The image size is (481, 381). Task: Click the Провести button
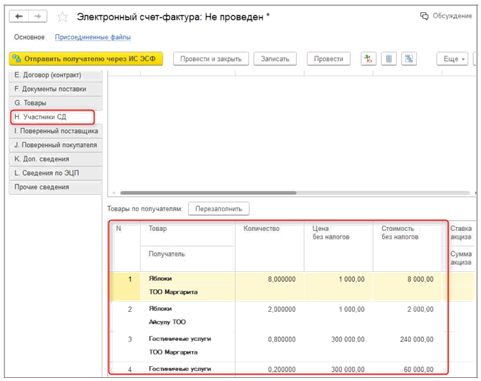pyautogui.click(x=328, y=59)
